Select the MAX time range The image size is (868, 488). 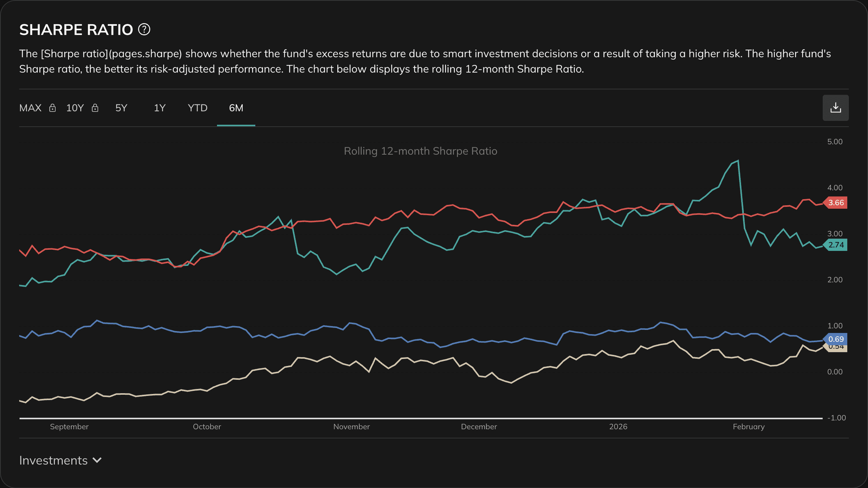point(30,108)
